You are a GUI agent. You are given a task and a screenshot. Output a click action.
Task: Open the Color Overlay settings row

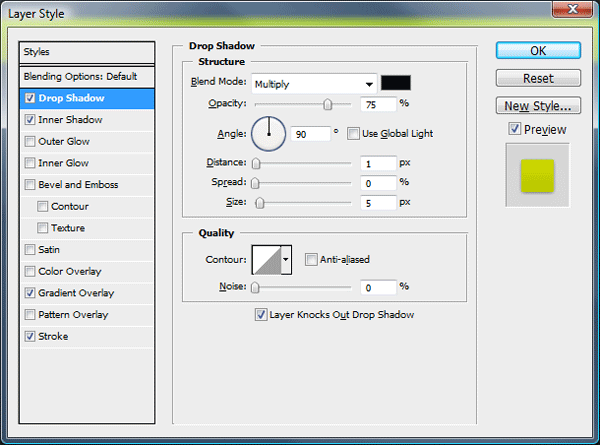coord(87,271)
